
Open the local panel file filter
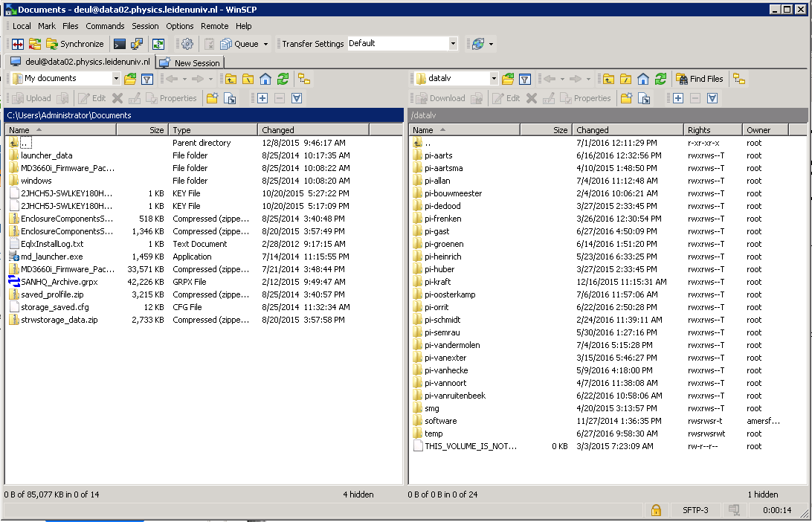click(147, 79)
